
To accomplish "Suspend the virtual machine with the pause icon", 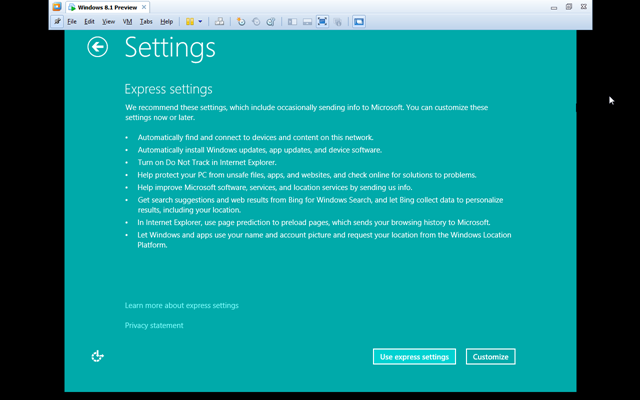I will pos(190,22).
